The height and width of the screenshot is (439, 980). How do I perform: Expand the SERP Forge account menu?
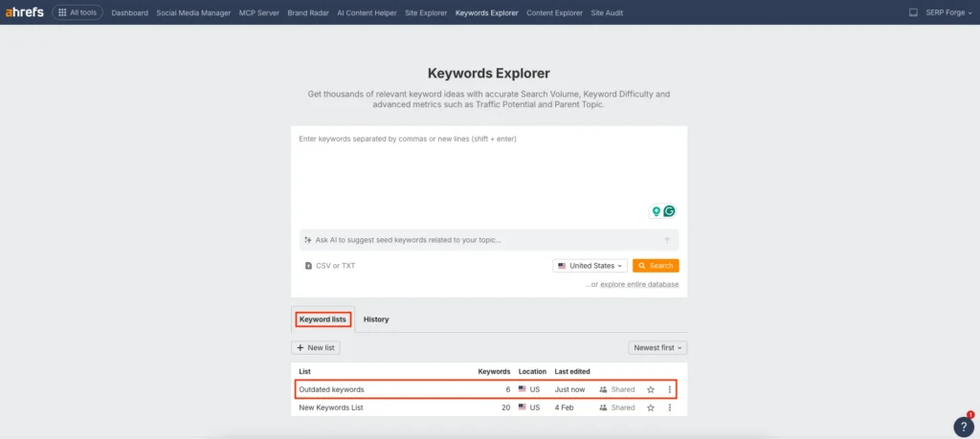[x=948, y=12]
